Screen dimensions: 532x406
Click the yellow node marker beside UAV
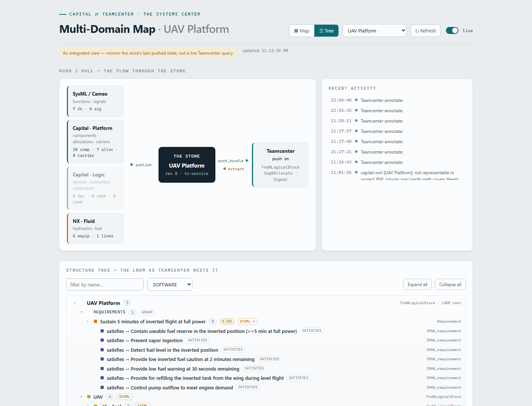click(x=89, y=397)
